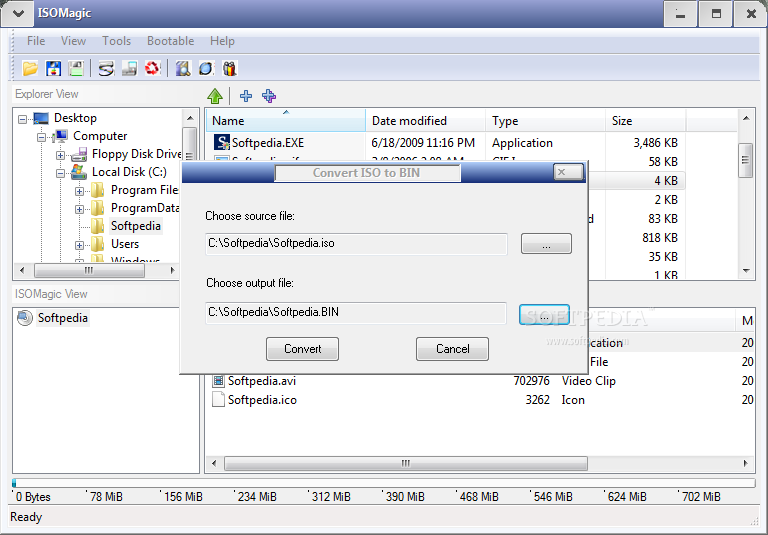Close the Convert ISO to BIN dialog

click(568, 172)
